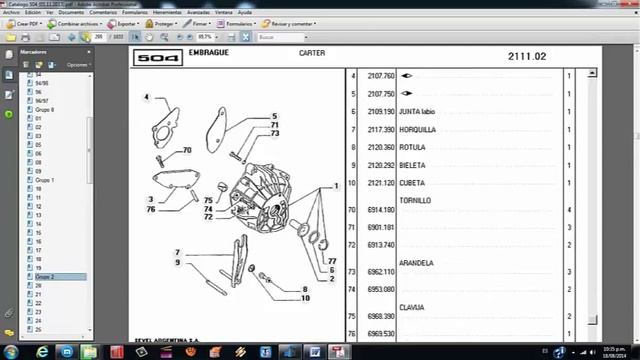Click the zoom in button
This screenshot has height=360, width=640.
tap(190, 38)
